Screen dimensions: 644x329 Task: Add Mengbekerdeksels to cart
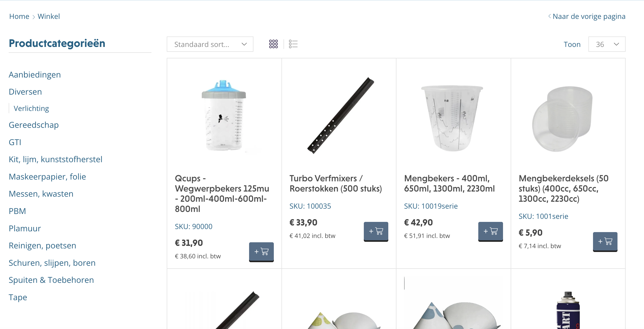click(x=605, y=242)
